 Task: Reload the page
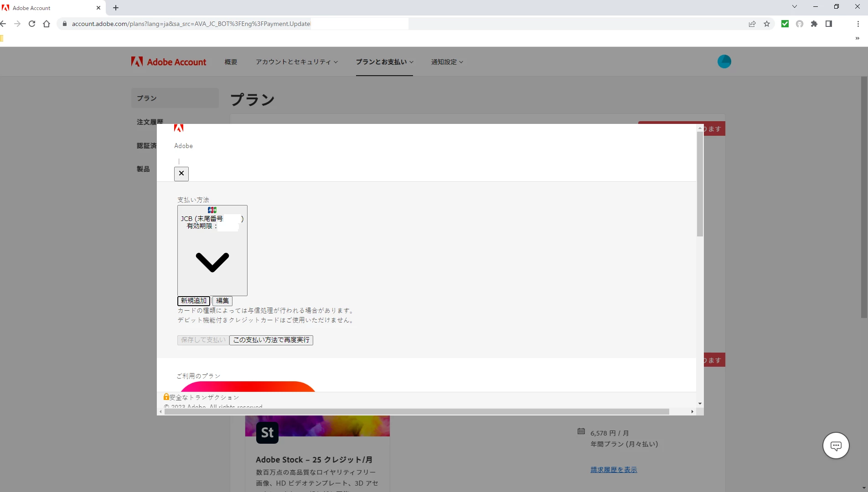pos(32,24)
